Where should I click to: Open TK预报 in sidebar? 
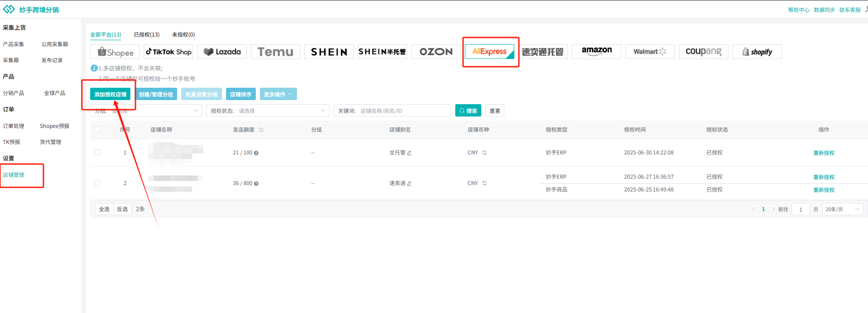click(11, 142)
